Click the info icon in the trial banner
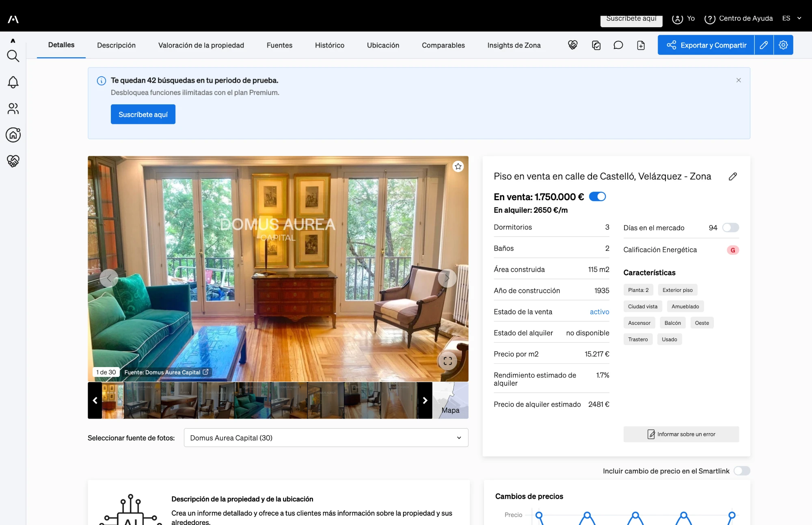 pos(101,81)
